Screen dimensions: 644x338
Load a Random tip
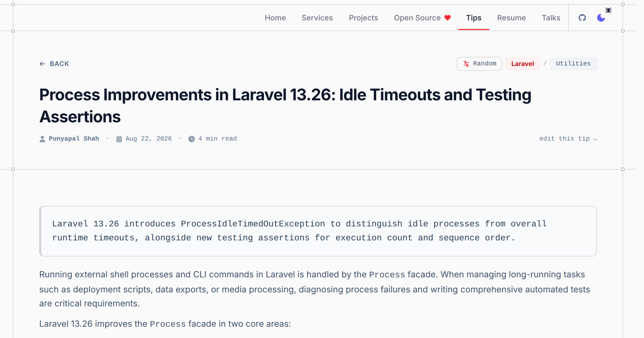(479, 64)
